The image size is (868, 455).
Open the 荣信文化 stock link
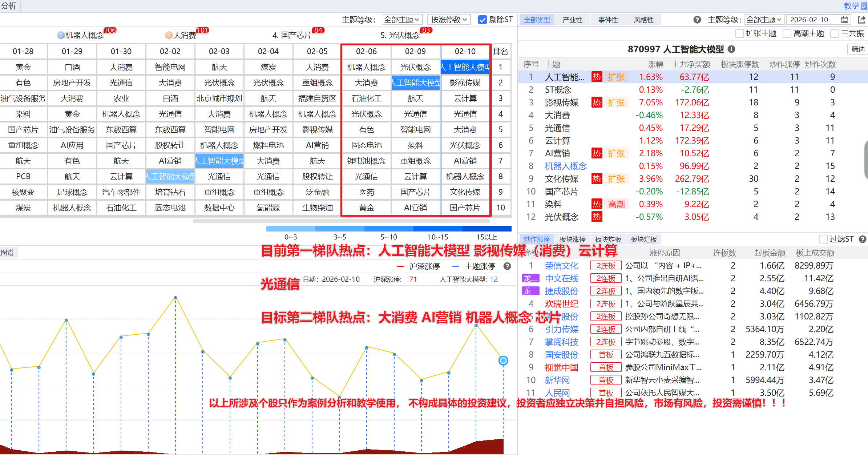tap(561, 266)
